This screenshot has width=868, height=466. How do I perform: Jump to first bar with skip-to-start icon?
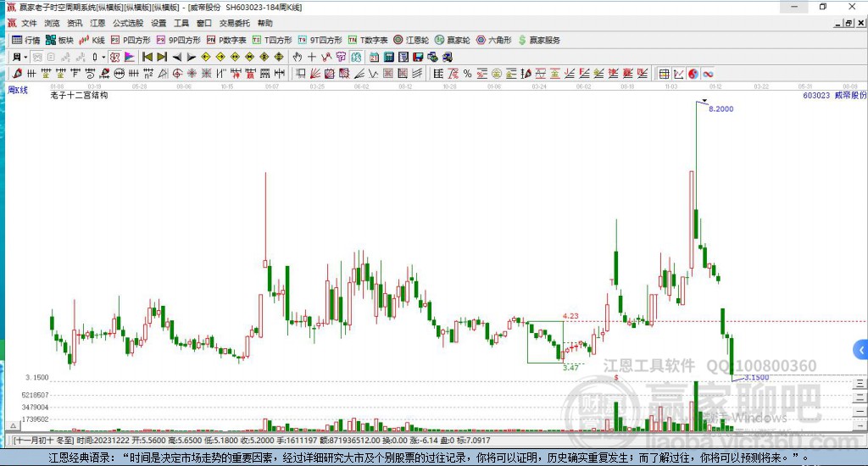pyautogui.click(x=147, y=57)
